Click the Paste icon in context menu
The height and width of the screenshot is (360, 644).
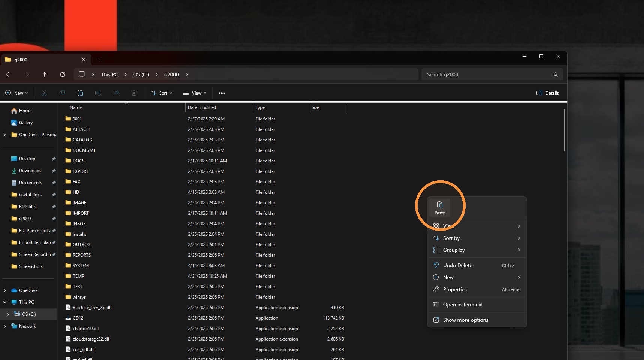(x=440, y=208)
